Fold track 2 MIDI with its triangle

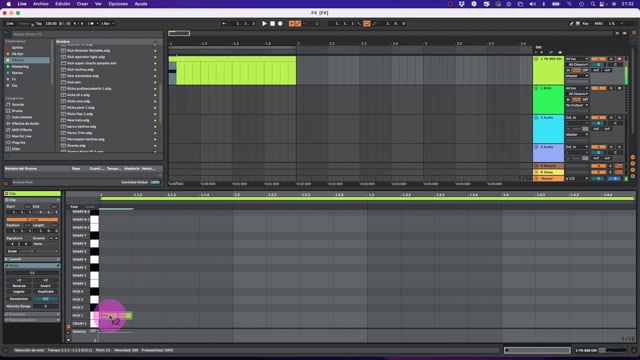[x=536, y=88]
